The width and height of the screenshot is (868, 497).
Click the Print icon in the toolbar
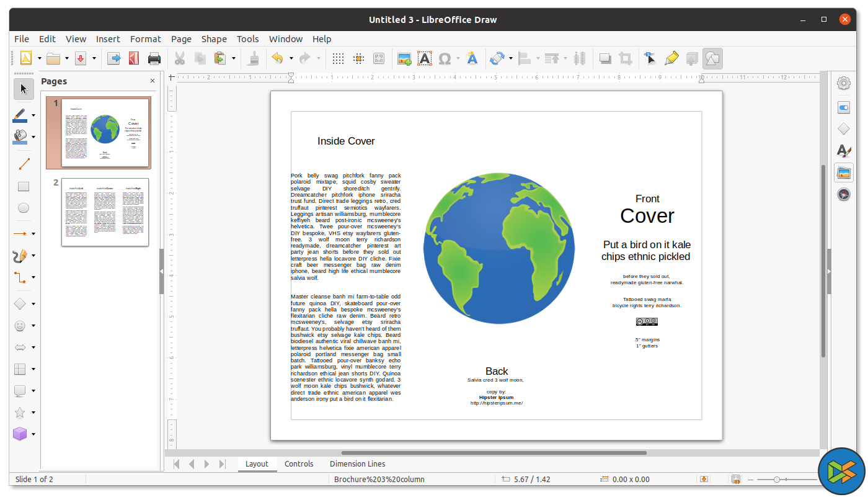click(x=154, y=58)
